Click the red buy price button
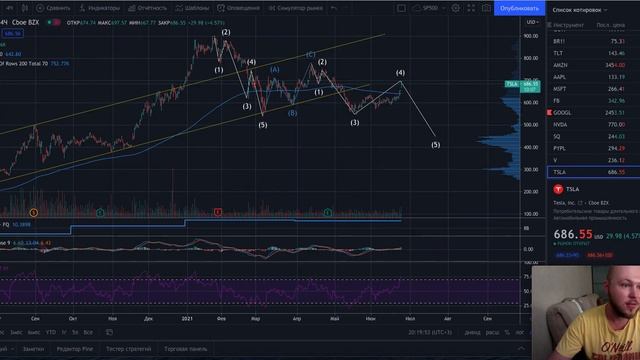640x360 pixels. (600, 255)
